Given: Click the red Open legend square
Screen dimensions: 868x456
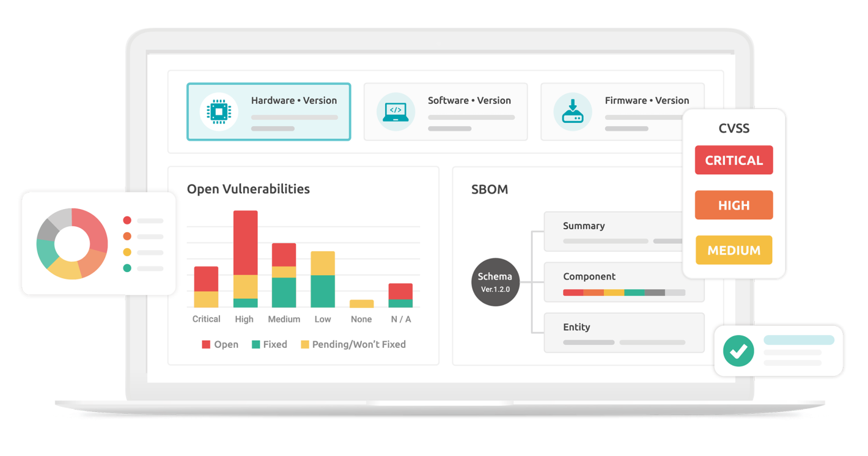Looking at the screenshot, I should click(206, 345).
